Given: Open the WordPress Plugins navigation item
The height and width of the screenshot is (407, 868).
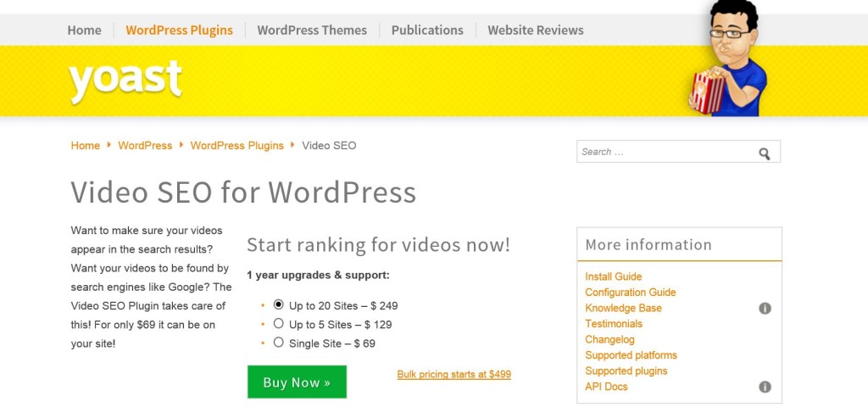Looking at the screenshot, I should [x=180, y=30].
